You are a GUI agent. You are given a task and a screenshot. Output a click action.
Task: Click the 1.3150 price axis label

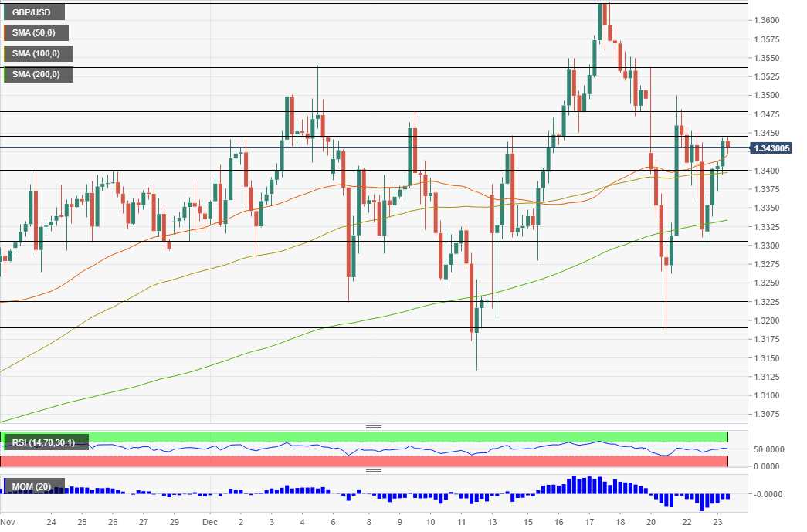pyautogui.click(x=766, y=358)
